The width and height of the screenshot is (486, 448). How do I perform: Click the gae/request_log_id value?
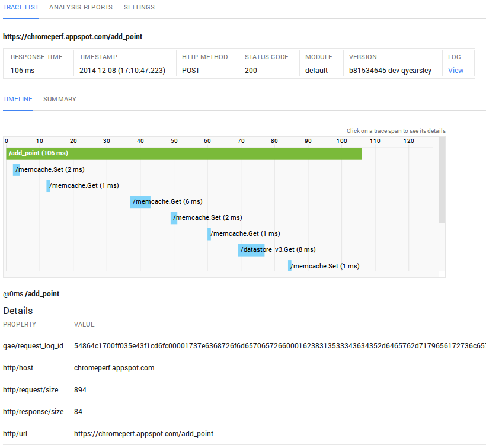[279, 346]
